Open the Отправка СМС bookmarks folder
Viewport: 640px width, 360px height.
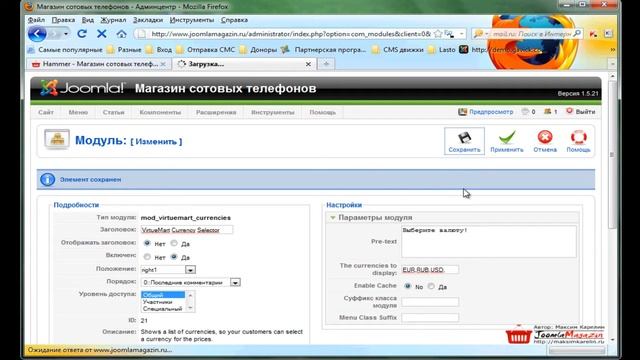point(206,49)
